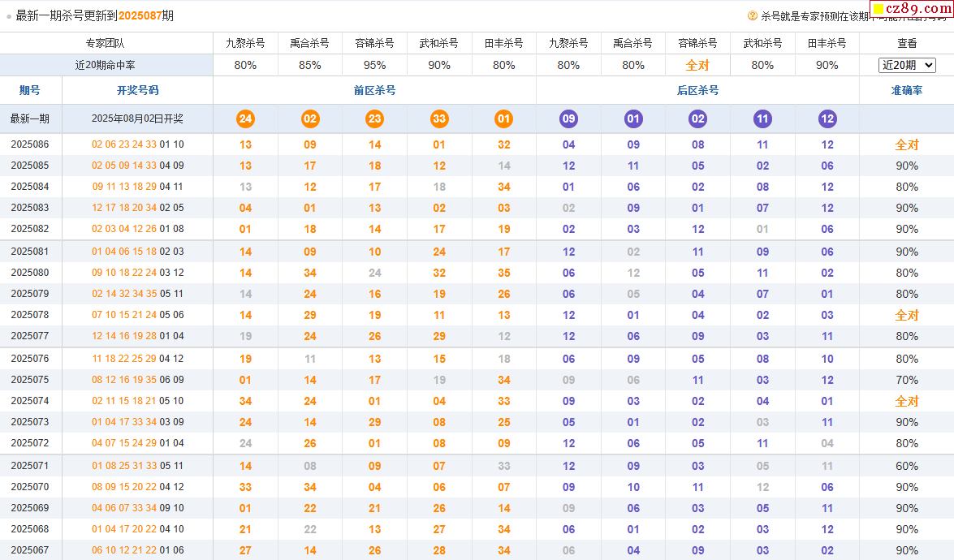954x560 pixels.
Task: Click draw numbers 06 10 12 21 22 01 06
Action: coord(137,550)
